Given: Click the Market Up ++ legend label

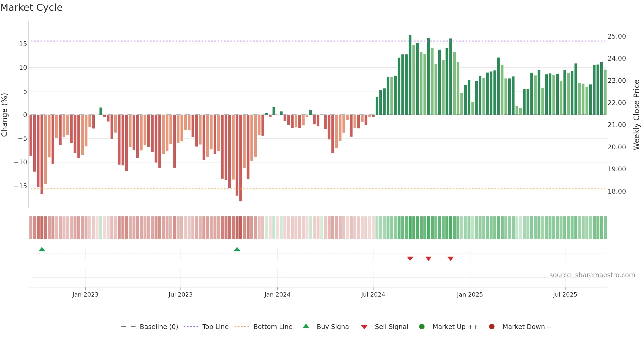Looking at the screenshot, I should 455,327.
